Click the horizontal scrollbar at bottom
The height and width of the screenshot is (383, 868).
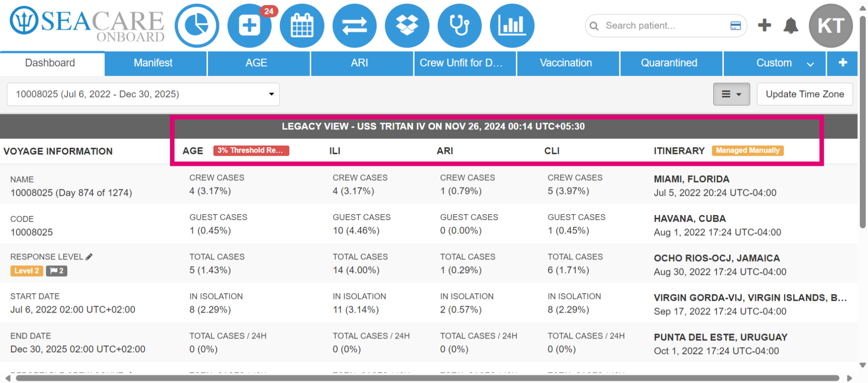tap(427, 378)
